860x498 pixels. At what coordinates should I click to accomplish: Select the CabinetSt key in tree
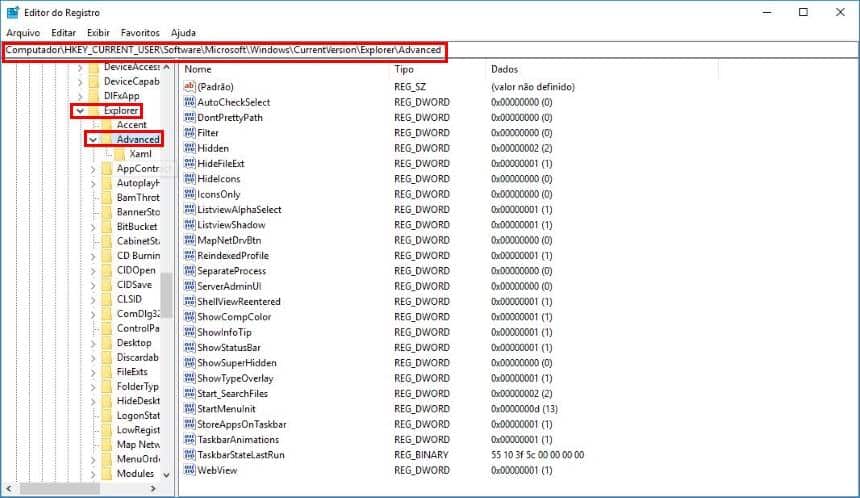(x=138, y=241)
